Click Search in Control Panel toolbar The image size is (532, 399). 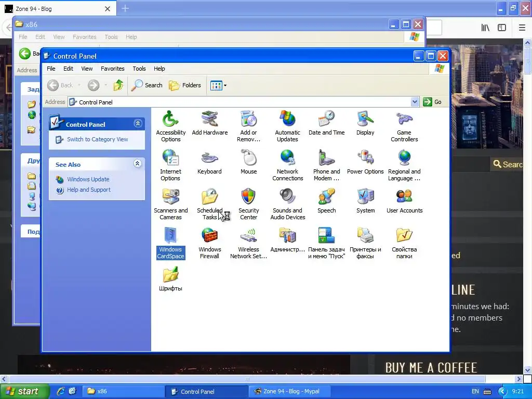coord(147,85)
